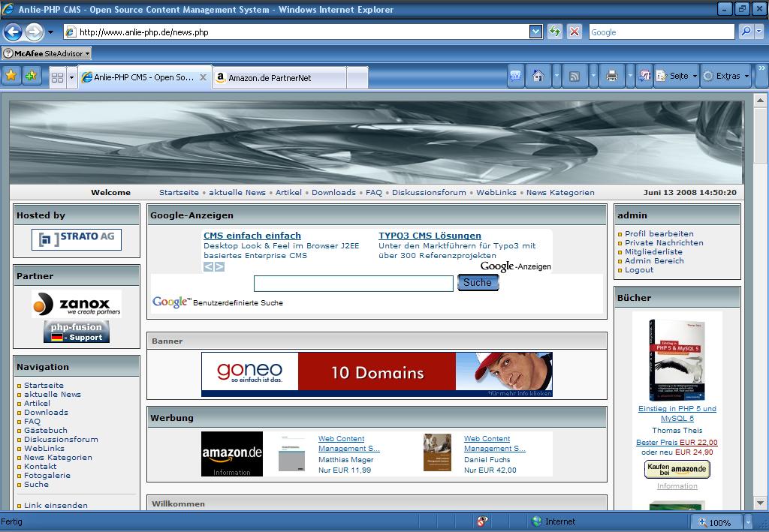Image resolution: width=769 pixels, height=532 pixels.
Task: Adjust the zoom level 100% control
Action: pyautogui.click(x=719, y=522)
